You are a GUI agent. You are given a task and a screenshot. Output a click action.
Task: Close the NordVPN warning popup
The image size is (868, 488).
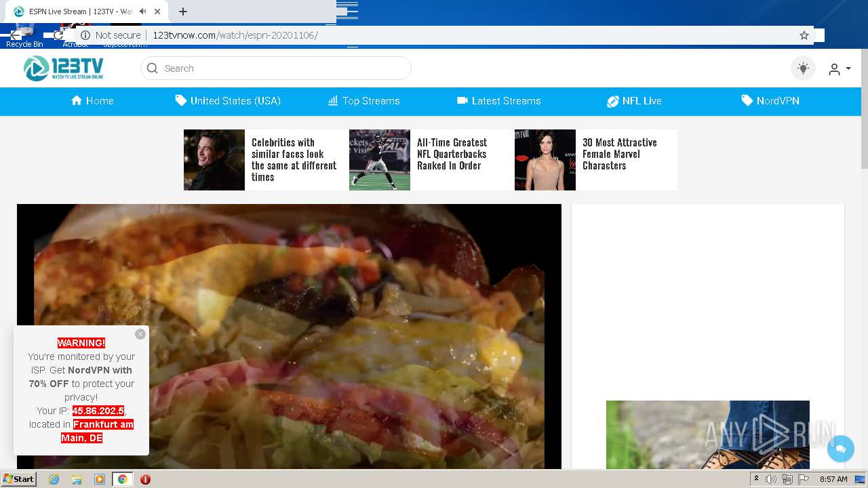(140, 334)
